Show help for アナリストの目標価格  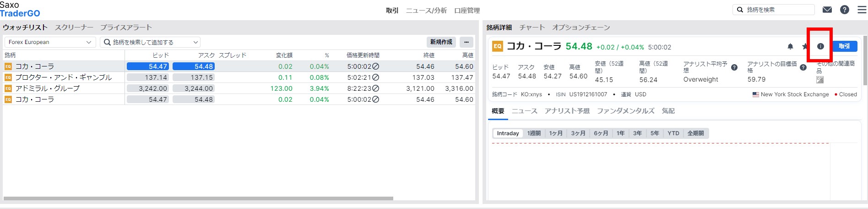(x=803, y=67)
